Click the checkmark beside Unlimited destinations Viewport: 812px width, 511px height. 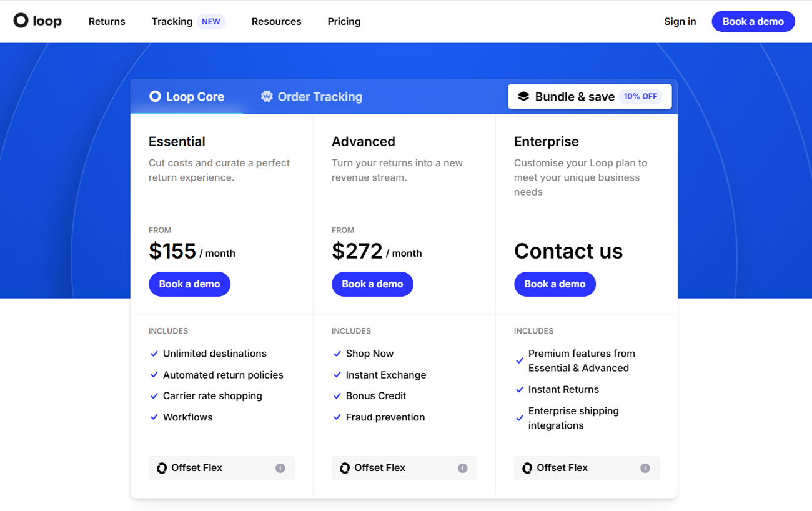coord(154,354)
